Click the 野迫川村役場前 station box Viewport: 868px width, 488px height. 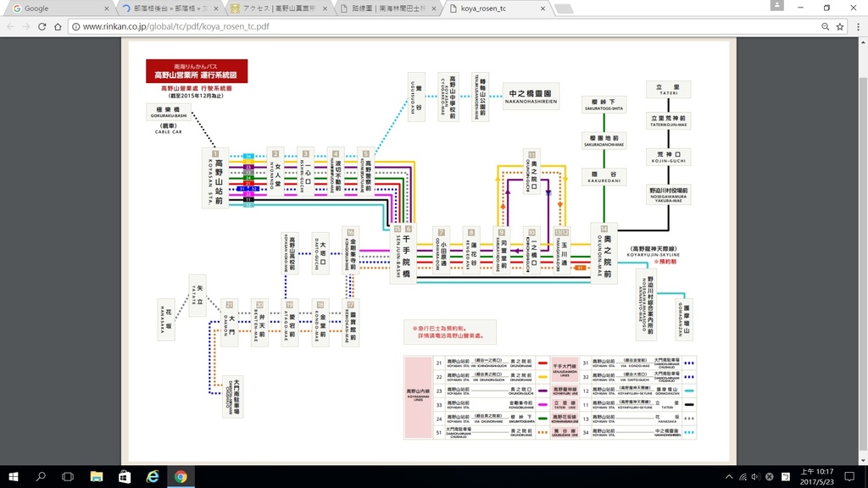[668, 194]
